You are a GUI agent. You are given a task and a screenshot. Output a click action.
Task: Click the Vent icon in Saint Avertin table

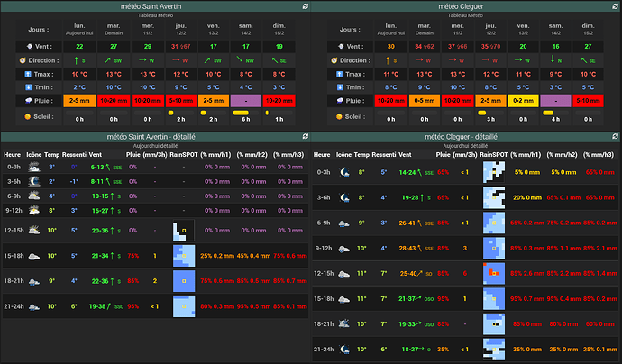[x=30, y=46]
